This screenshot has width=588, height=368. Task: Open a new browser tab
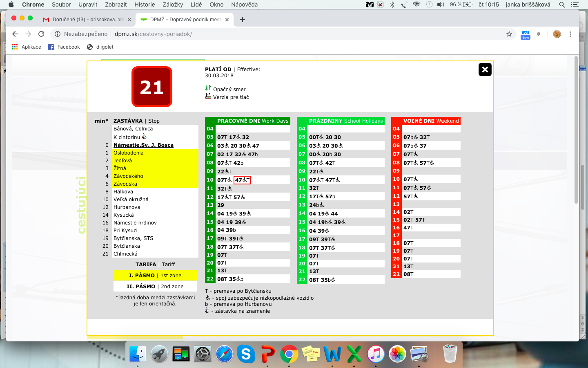pyautogui.click(x=242, y=19)
